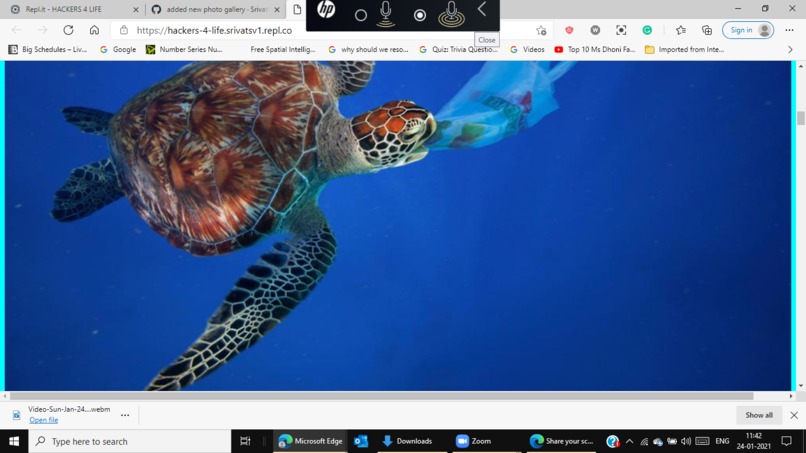806x453 pixels.
Task: Open Task View icon on taskbar
Action: coord(245,441)
